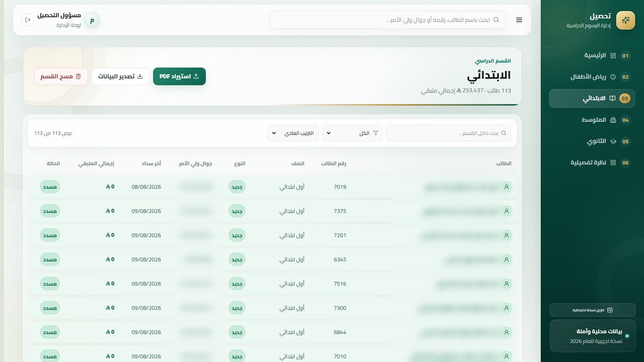The width and height of the screenshot is (644, 362).
Task: Go to الرئيسية in sidebar
Action: [592, 56]
